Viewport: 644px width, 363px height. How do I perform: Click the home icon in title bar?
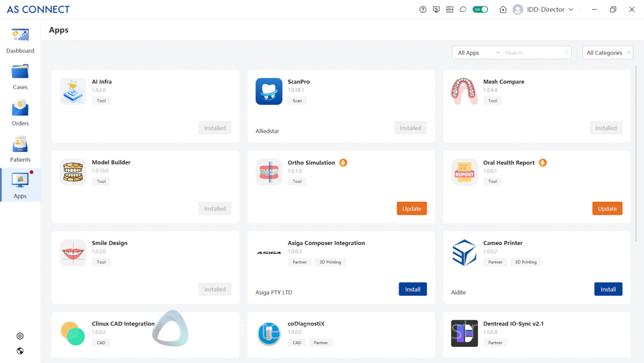[x=503, y=10]
